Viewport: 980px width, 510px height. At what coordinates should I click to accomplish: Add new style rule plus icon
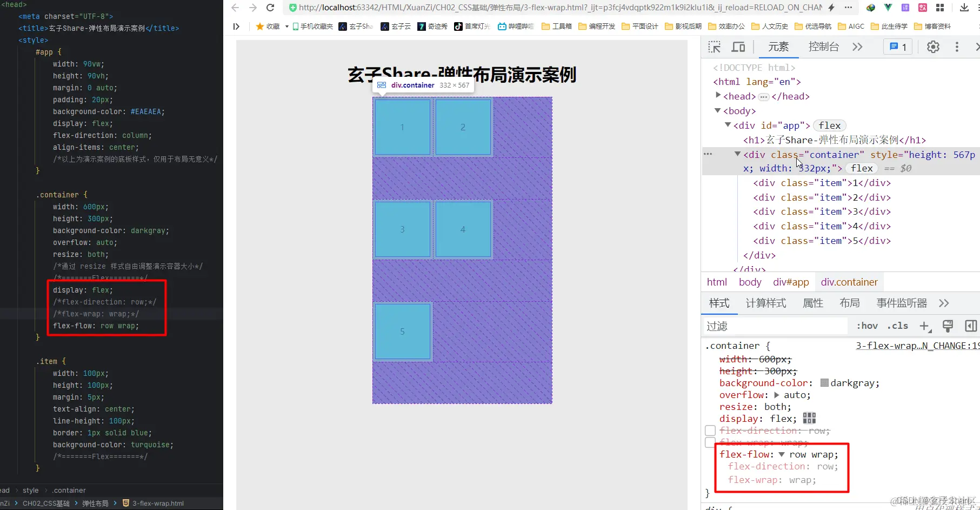[x=925, y=326]
